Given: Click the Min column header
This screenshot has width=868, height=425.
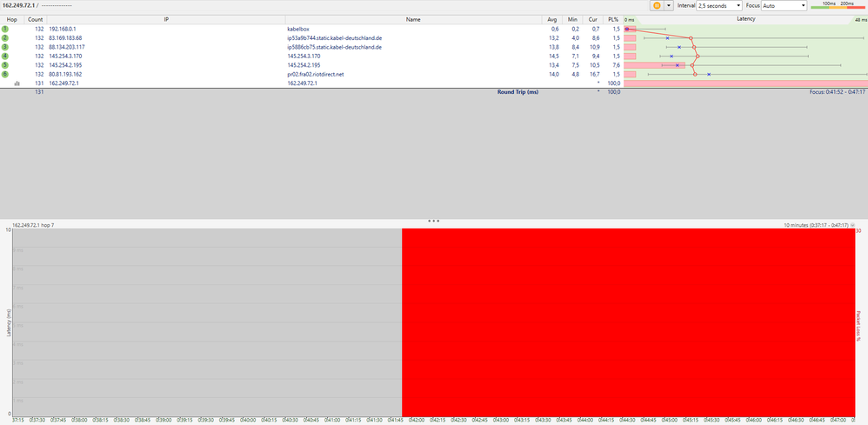Looking at the screenshot, I should [x=571, y=19].
